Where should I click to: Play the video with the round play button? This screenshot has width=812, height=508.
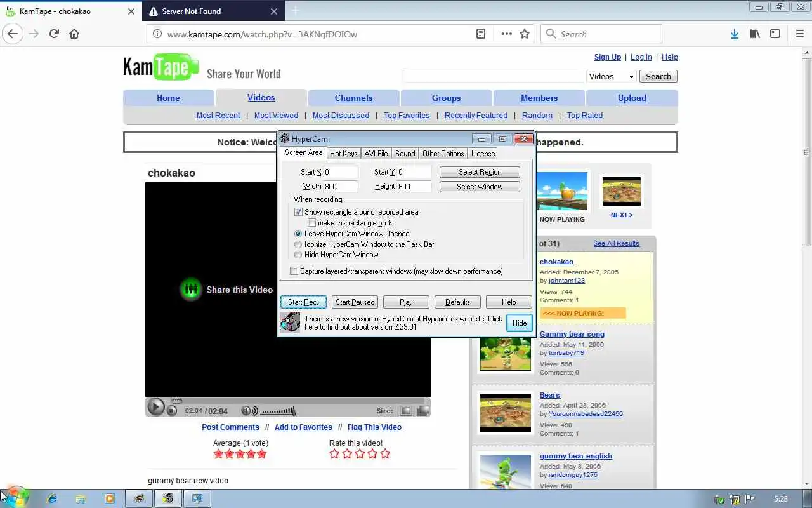pyautogui.click(x=155, y=407)
